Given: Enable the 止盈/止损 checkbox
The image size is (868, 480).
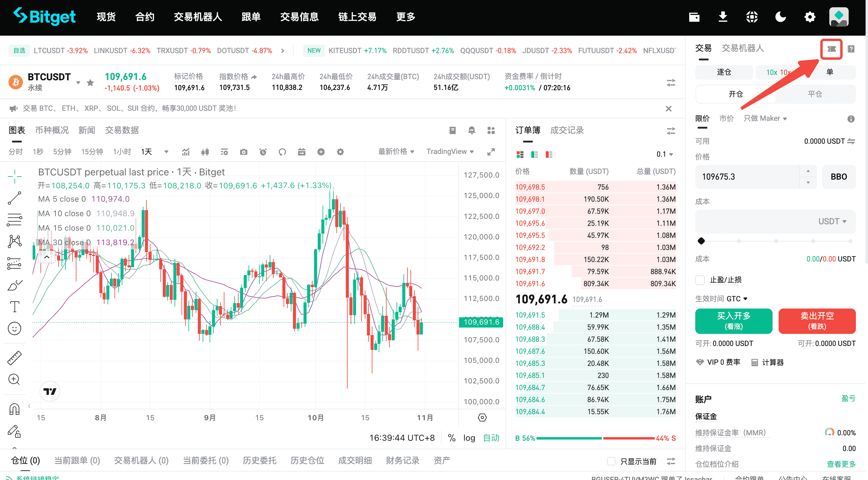Looking at the screenshot, I should click(700, 280).
